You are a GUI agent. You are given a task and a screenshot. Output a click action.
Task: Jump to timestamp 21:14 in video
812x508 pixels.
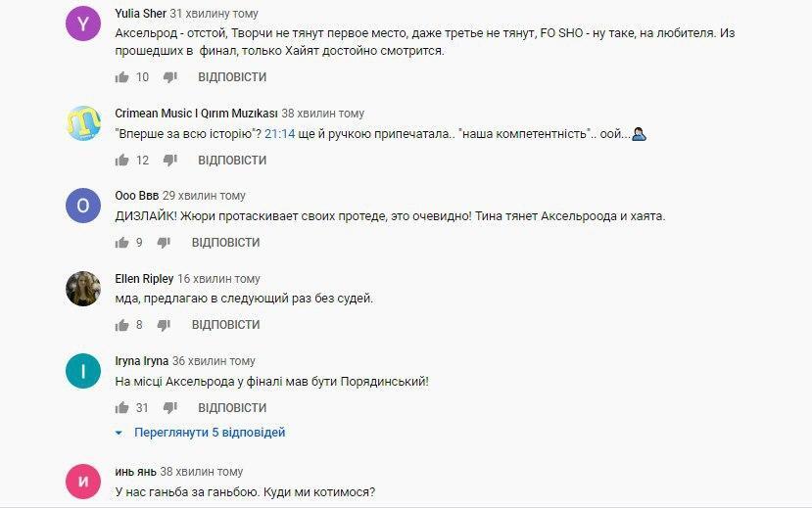tap(281, 134)
